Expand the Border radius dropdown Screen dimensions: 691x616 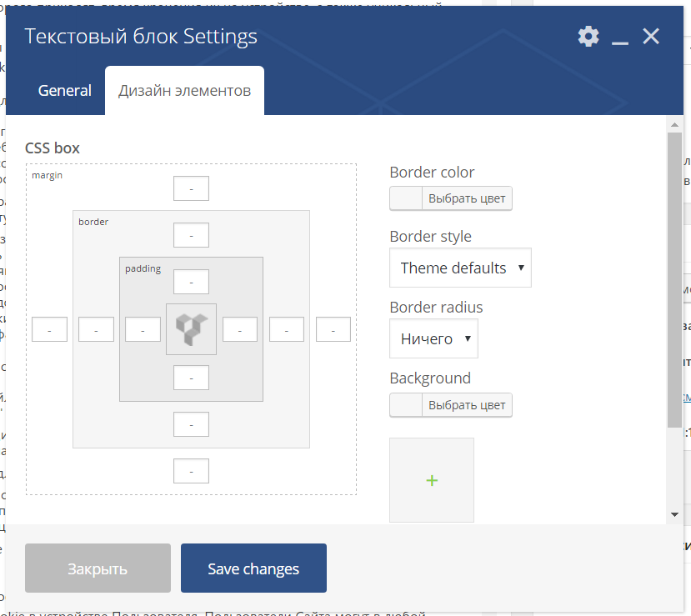pyautogui.click(x=433, y=338)
